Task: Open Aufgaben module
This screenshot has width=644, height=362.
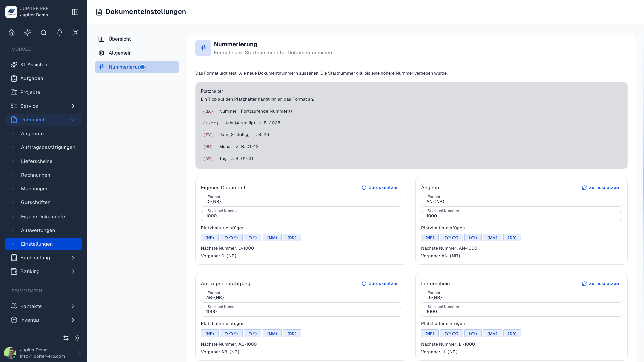Action: (x=44, y=78)
